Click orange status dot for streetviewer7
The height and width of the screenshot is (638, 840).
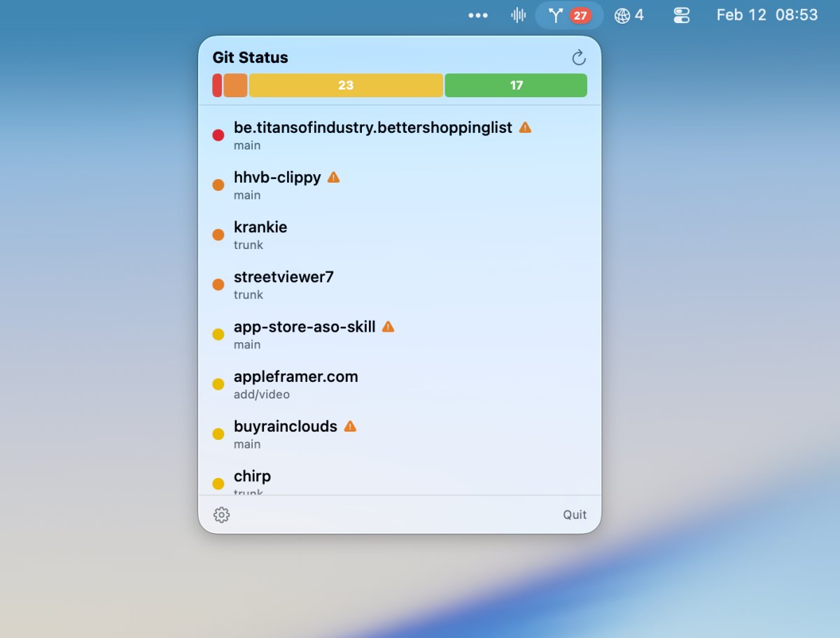218,285
